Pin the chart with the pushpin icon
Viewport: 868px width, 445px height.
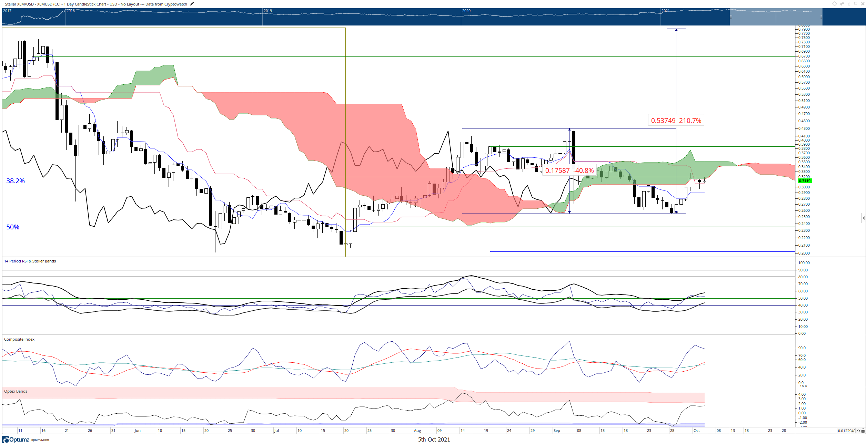pyautogui.click(x=841, y=4)
